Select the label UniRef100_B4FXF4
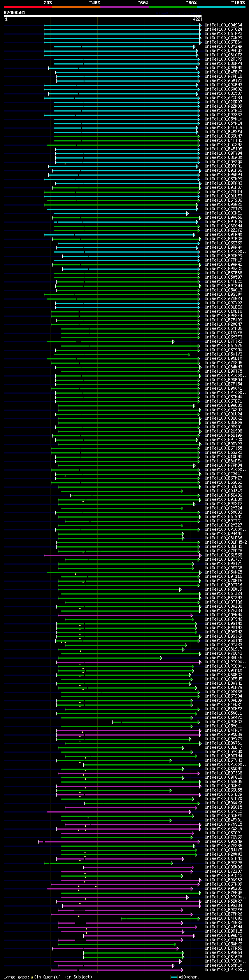249x980 pixels. coord(223,132)
